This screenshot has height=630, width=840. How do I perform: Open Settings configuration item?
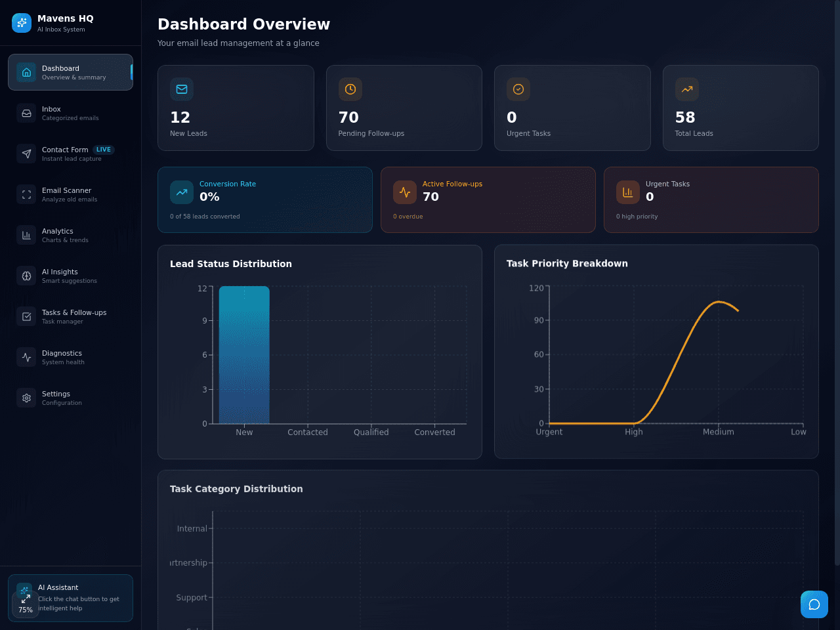click(70, 398)
